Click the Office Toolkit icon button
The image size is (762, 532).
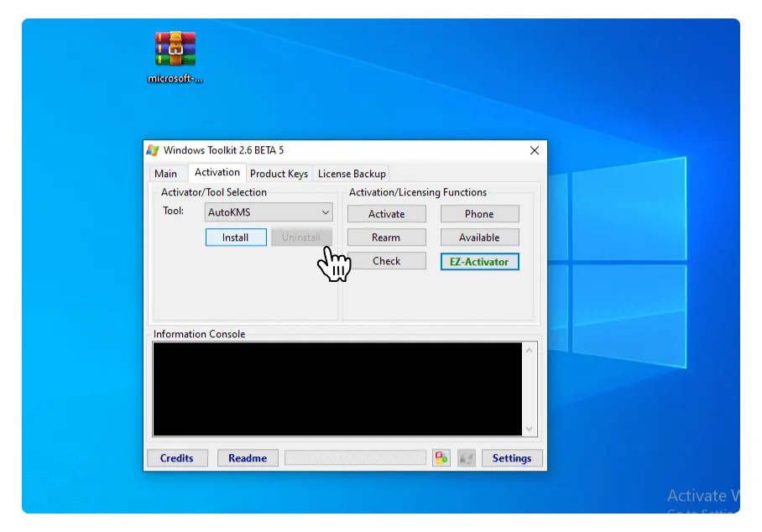click(441, 457)
